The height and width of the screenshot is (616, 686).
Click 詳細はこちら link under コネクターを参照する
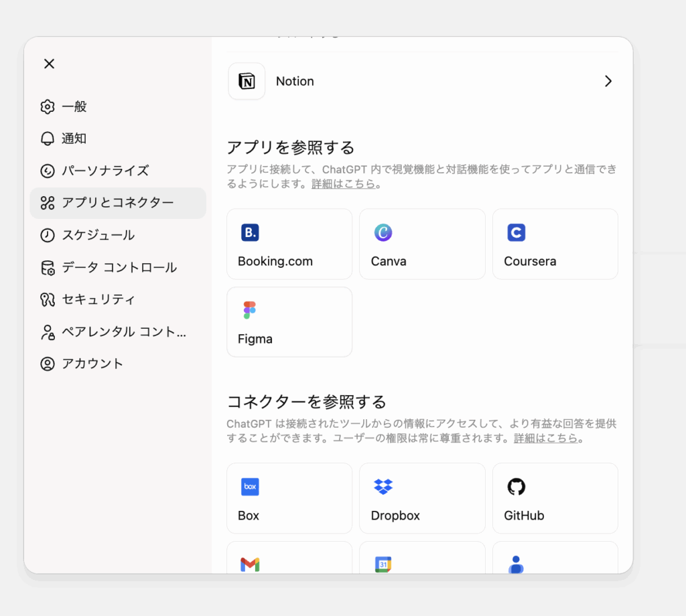pyautogui.click(x=545, y=439)
